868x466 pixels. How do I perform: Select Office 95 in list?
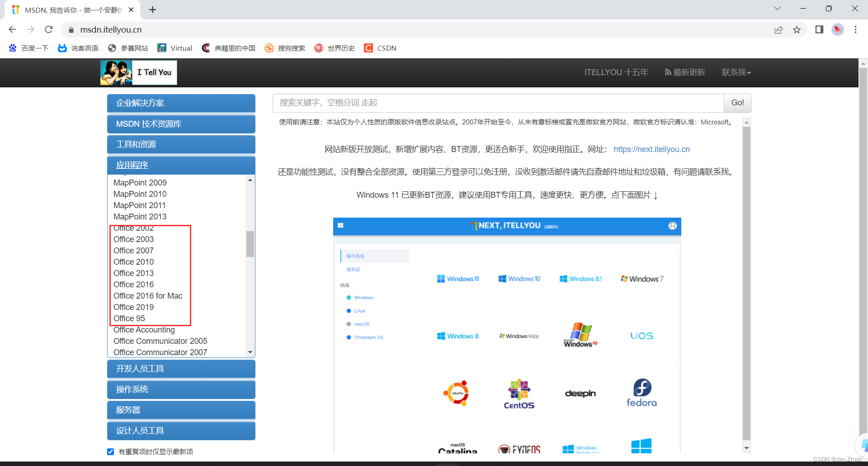pyautogui.click(x=129, y=319)
